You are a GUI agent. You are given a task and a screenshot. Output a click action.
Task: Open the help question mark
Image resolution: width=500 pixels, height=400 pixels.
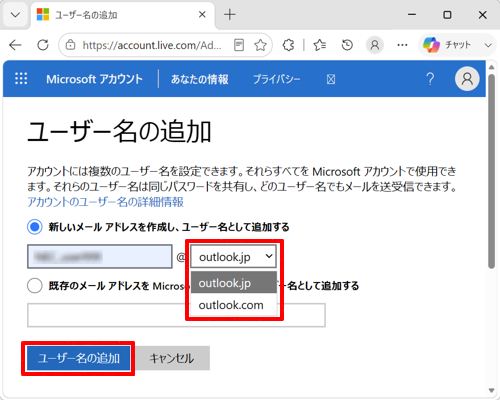(x=430, y=79)
